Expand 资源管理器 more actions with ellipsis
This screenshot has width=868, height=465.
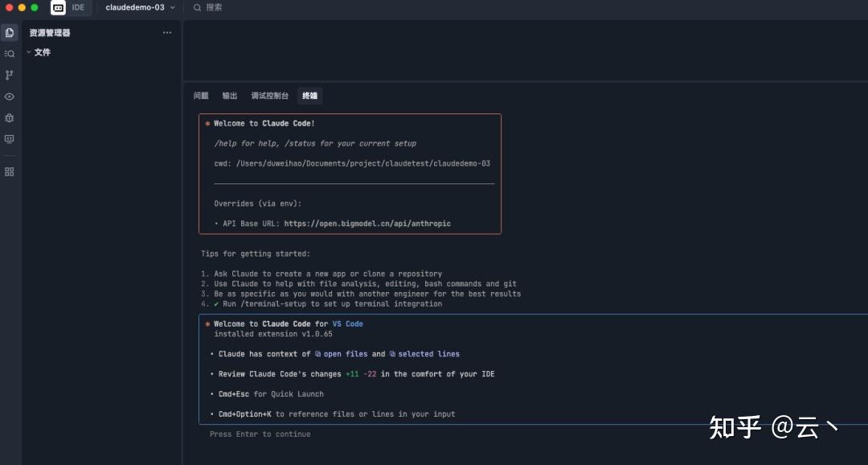167,32
